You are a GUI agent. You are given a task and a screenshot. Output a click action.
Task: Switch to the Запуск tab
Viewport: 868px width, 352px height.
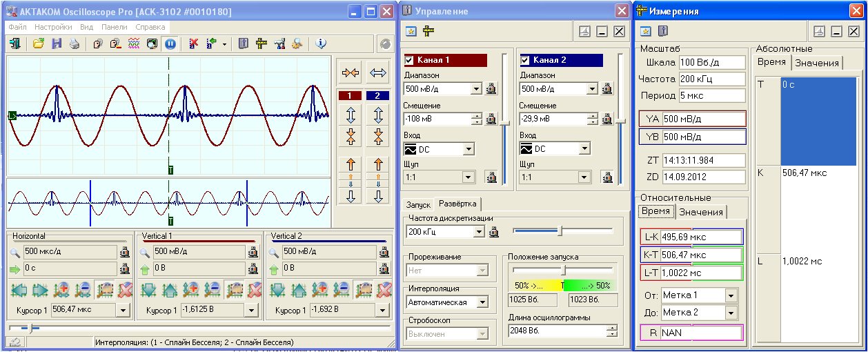(x=417, y=205)
